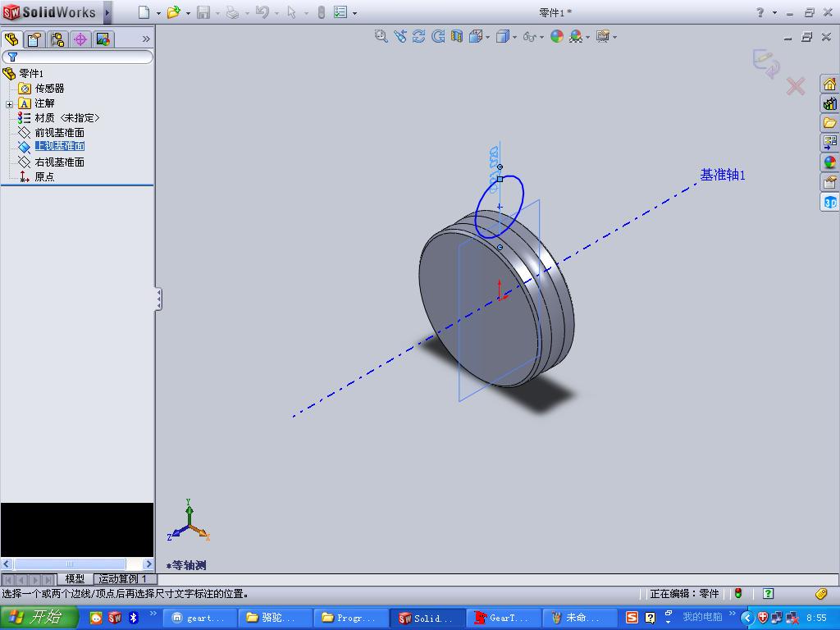Expand the Open file dropdown arrow
This screenshot has height=630, width=840.
[x=188, y=13]
